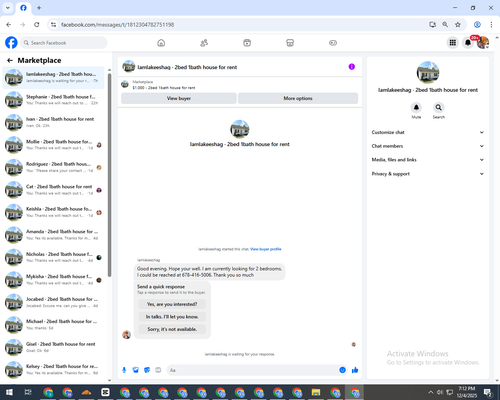This screenshot has height=400, width=500.
Task: Search in conversation with magnifier icon
Action: coord(438,107)
